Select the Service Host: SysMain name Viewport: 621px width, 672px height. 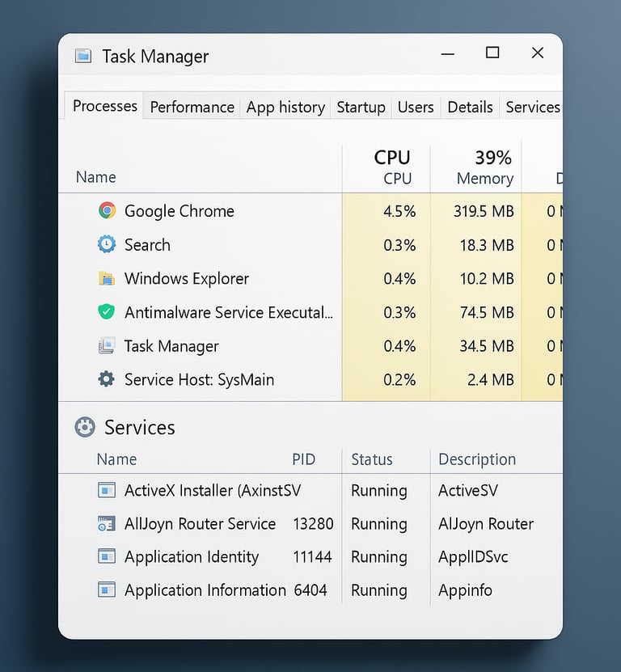point(199,380)
